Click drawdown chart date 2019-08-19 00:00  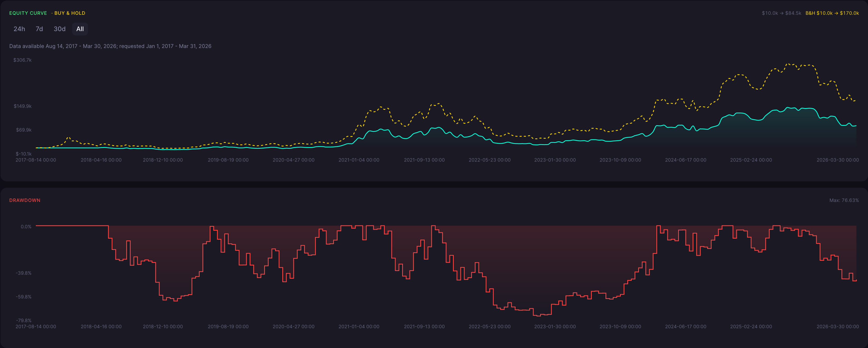[228, 327]
